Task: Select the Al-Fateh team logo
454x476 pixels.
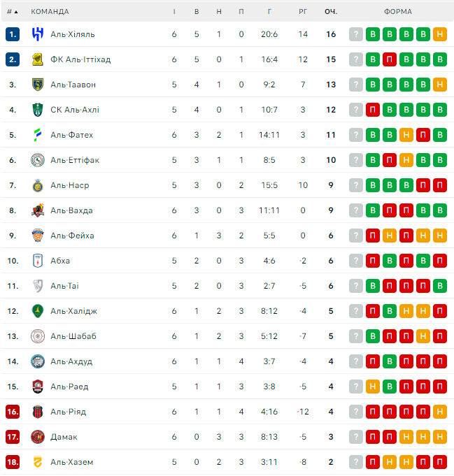Action: 38,135
